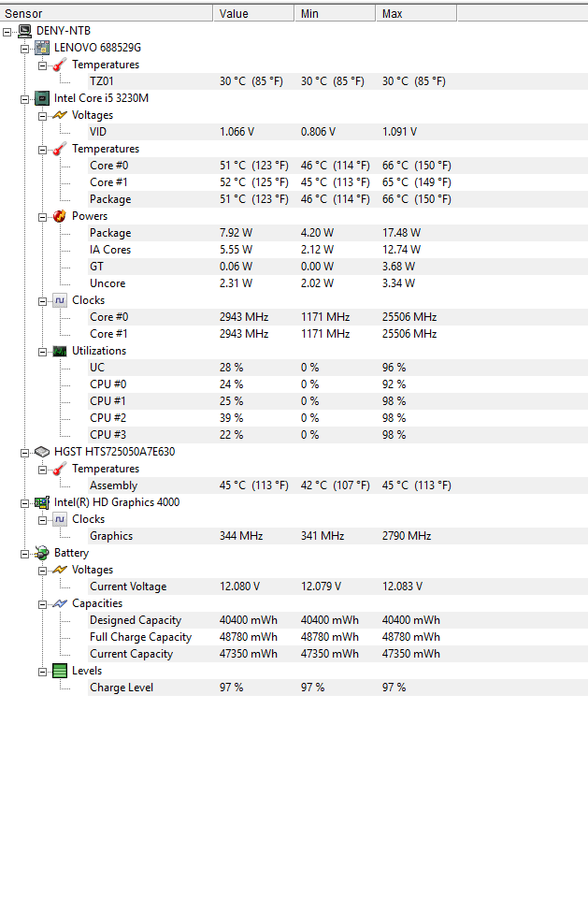Click the Max column header

click(416, 13)
